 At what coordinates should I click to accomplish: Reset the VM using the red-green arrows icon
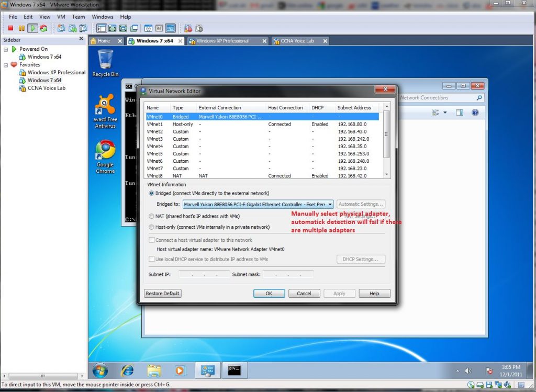tap(43, 28)
